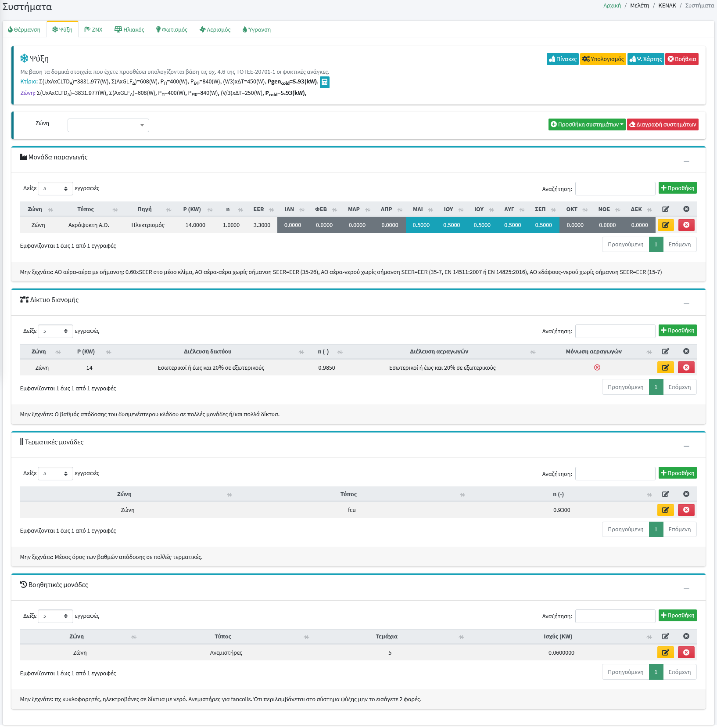Edit the distribution network row

(665, 368)
